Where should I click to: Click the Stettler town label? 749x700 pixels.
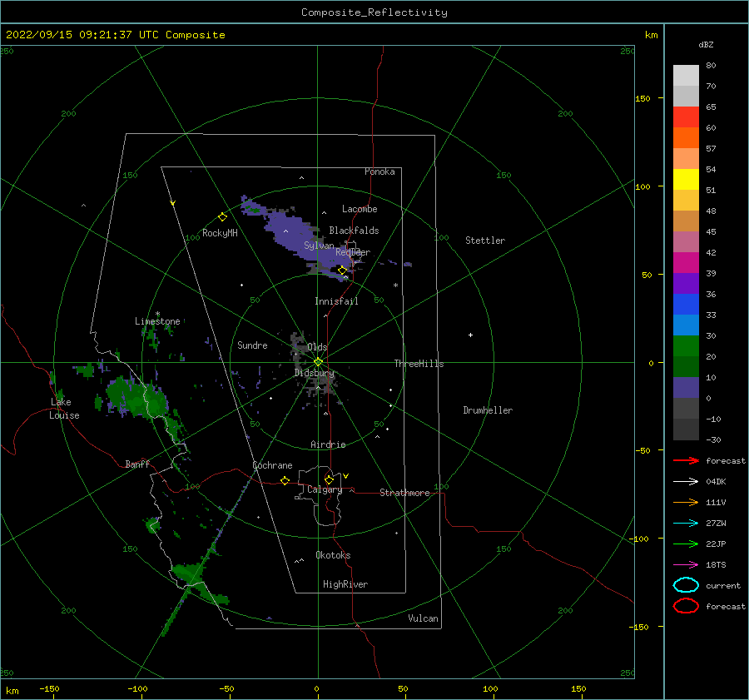[x=485, y=241]
